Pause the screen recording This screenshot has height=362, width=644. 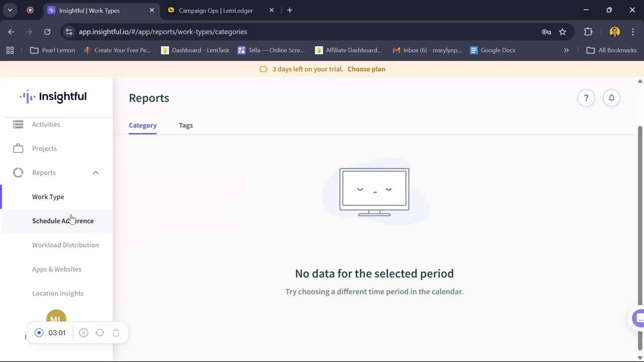(84, 333)
